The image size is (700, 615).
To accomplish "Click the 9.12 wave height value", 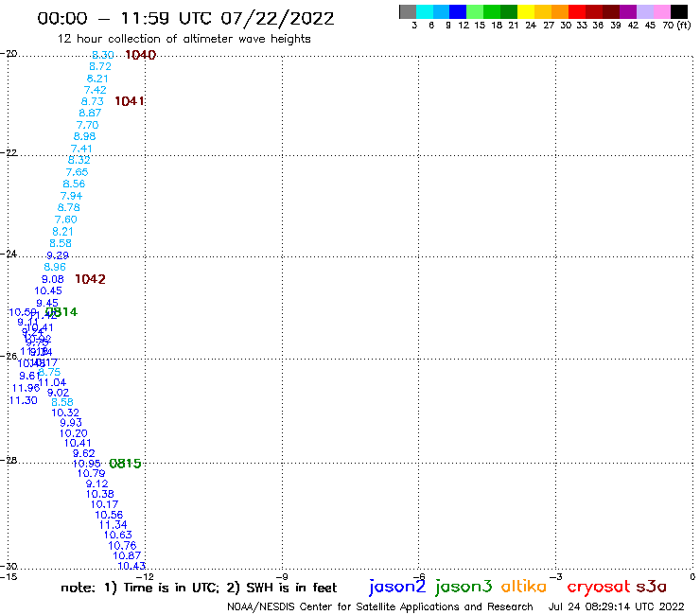I will [x=96, y=483].
